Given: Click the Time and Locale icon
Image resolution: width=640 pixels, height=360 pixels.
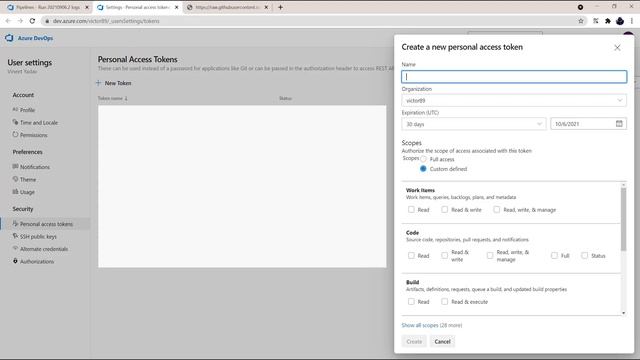Looking at the screenshot, I should tap(15, 122).
